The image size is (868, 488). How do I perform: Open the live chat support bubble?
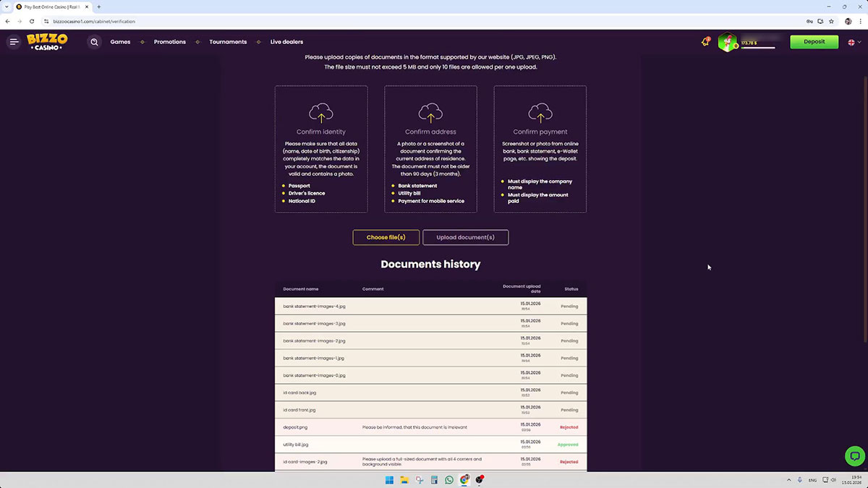pos(854,456)
